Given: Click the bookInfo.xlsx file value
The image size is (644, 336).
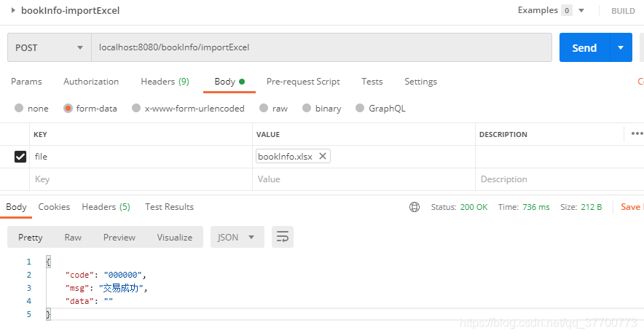Looking at the screenshot, I should click(x=285, y=157).
